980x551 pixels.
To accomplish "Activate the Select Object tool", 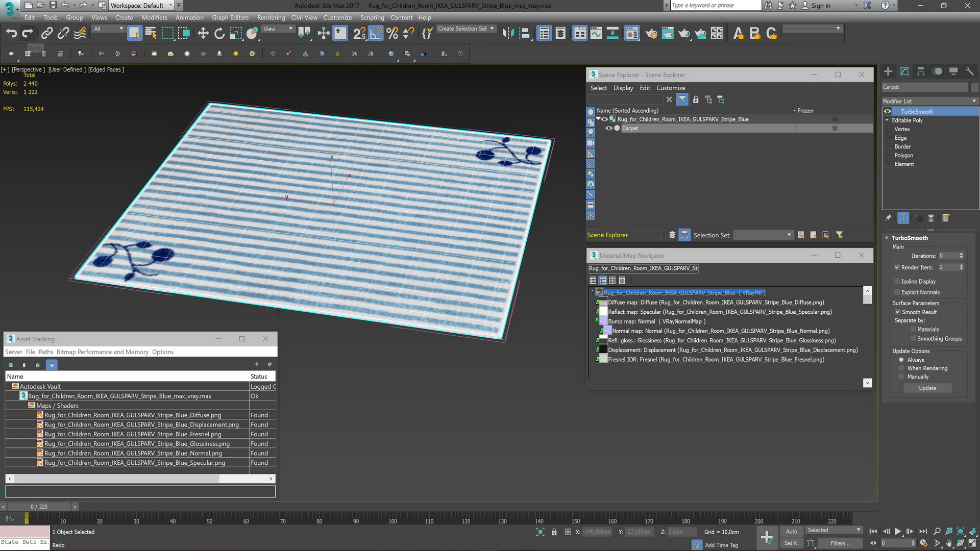I will click(134, 34).
